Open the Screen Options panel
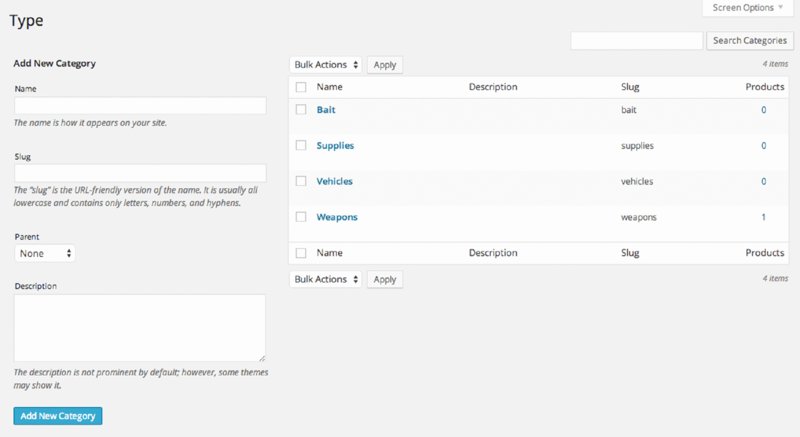Screen dimensions: 800x437 pos(749,8)
